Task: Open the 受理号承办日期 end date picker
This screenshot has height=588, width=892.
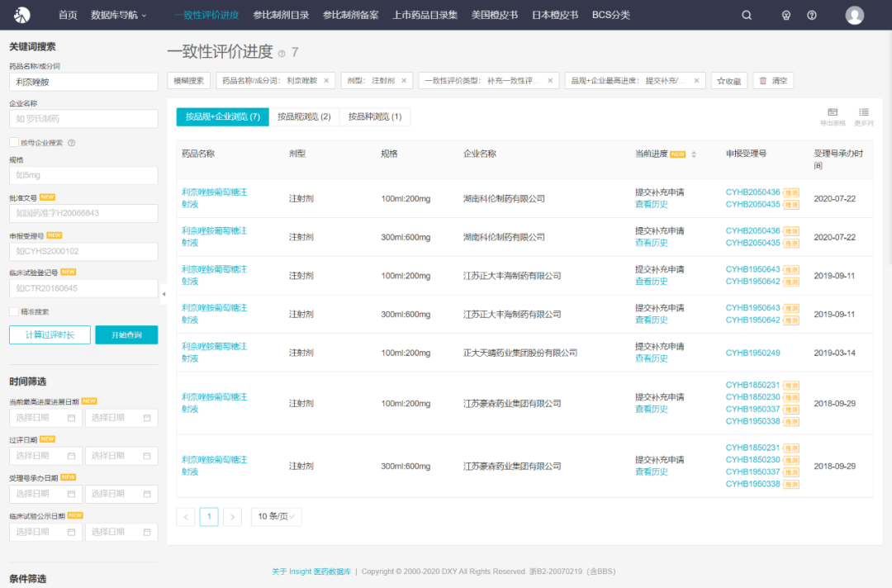Action: [121, 494]
